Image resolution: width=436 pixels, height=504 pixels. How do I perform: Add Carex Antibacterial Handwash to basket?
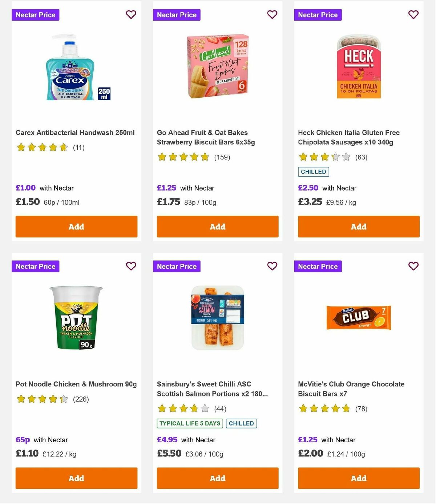click(76, 226)
